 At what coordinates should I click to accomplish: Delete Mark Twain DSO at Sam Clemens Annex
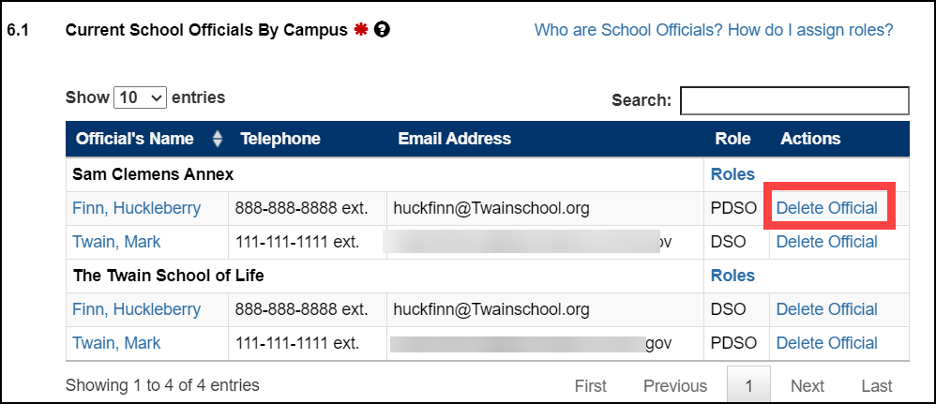click(x=827, y=242)
